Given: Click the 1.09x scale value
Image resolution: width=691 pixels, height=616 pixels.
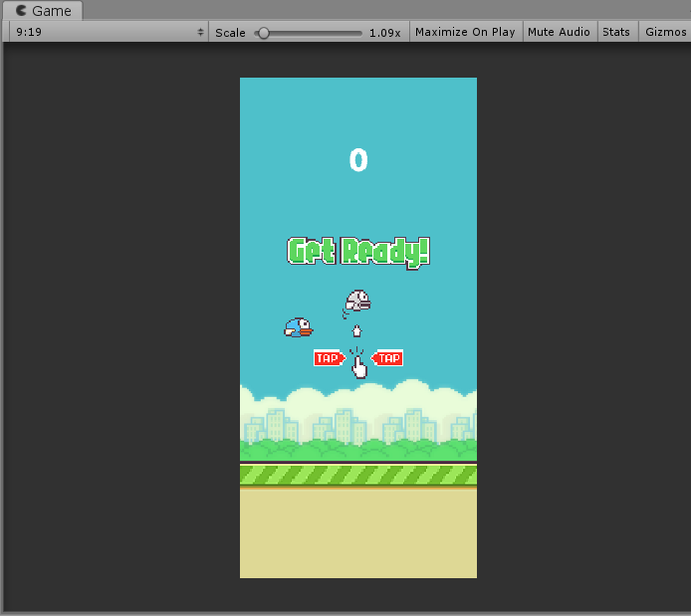Looking at the screenshot, I should pos(384,33).
